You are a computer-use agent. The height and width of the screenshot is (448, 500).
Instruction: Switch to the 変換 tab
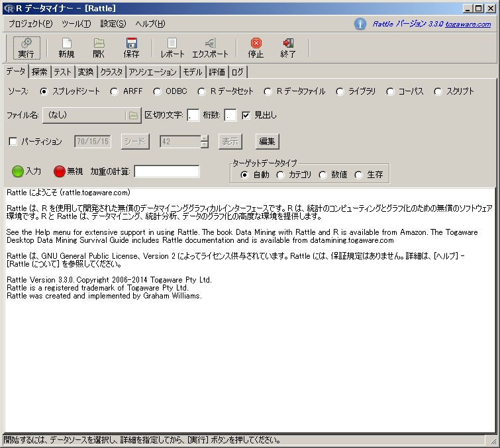[86, 72]
